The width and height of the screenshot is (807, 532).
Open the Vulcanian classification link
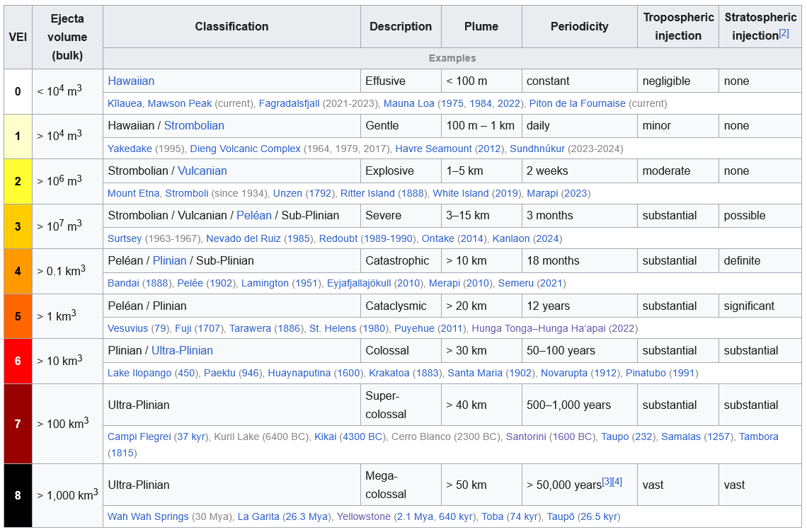[x=202, y=170]
